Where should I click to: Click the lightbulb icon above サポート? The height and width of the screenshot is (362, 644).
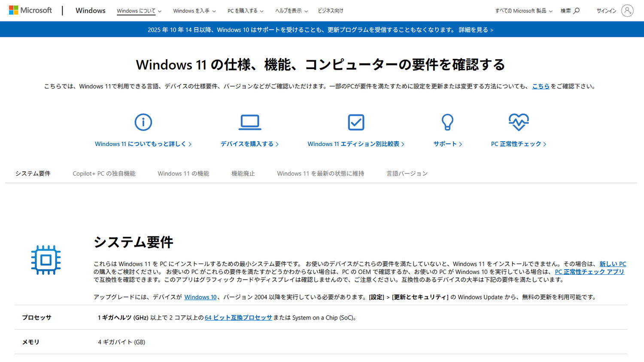coord(448,122)
